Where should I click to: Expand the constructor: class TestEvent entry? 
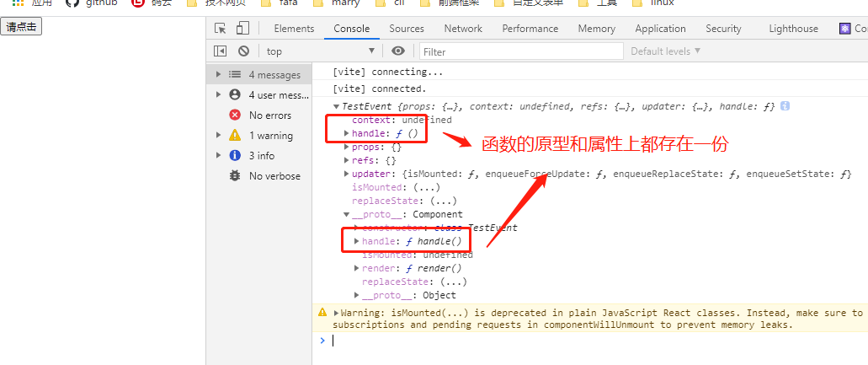click(356, 228)
